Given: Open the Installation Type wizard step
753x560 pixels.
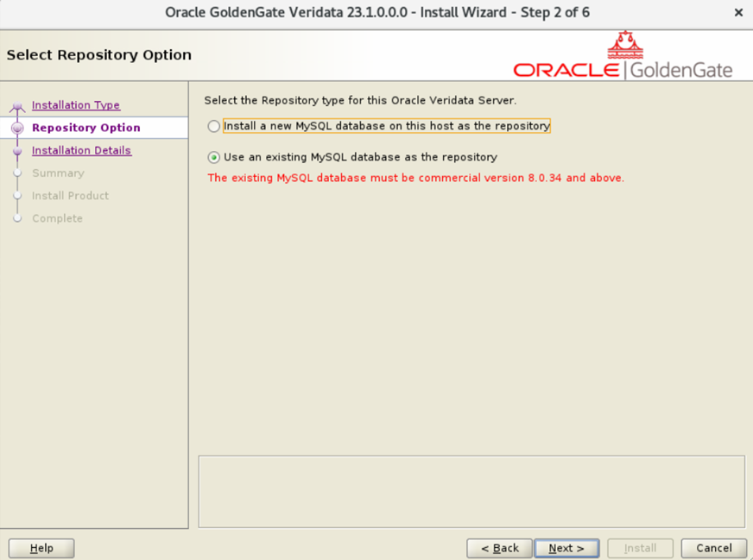Looking at the screenshot, I should [75, 105].
